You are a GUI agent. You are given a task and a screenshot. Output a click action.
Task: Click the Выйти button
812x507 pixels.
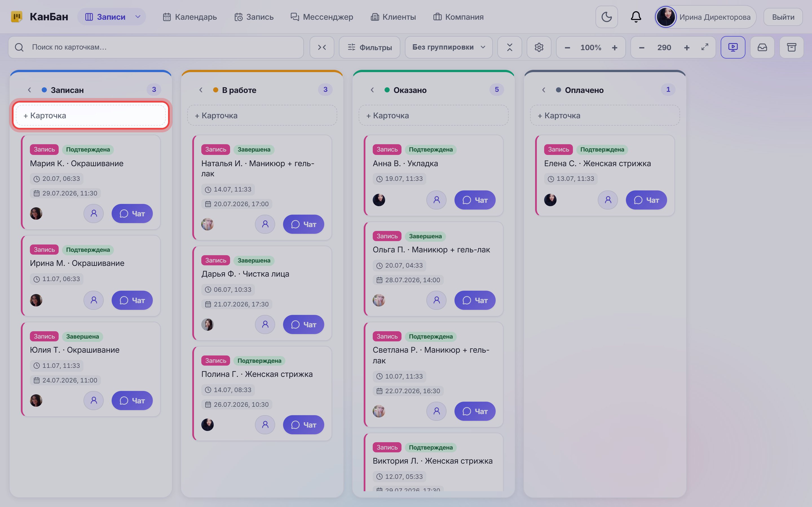pos(783,17)
